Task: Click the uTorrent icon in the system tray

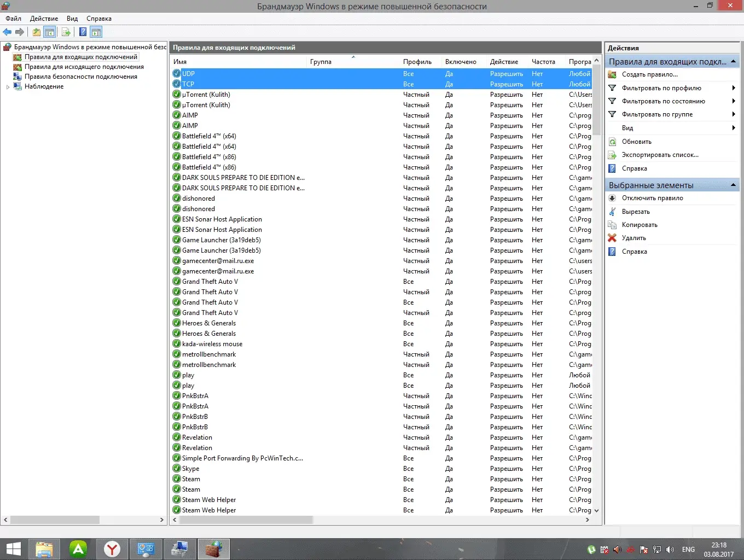Action: pos(591,550)
